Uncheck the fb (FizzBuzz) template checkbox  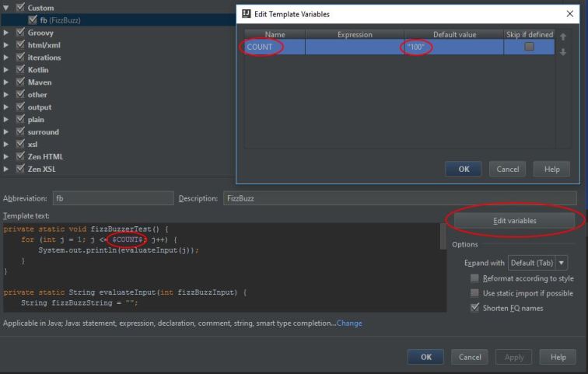tap(33, 19)
